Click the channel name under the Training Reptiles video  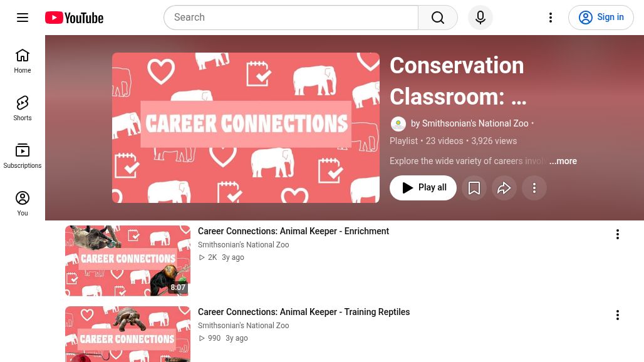point(244,326)
